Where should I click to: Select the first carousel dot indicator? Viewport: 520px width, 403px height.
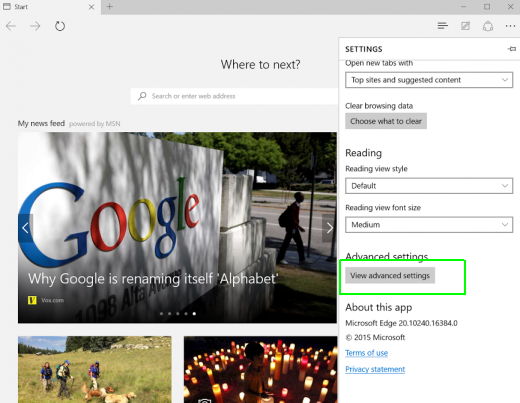pyautogui.click(x=162, y=314)
